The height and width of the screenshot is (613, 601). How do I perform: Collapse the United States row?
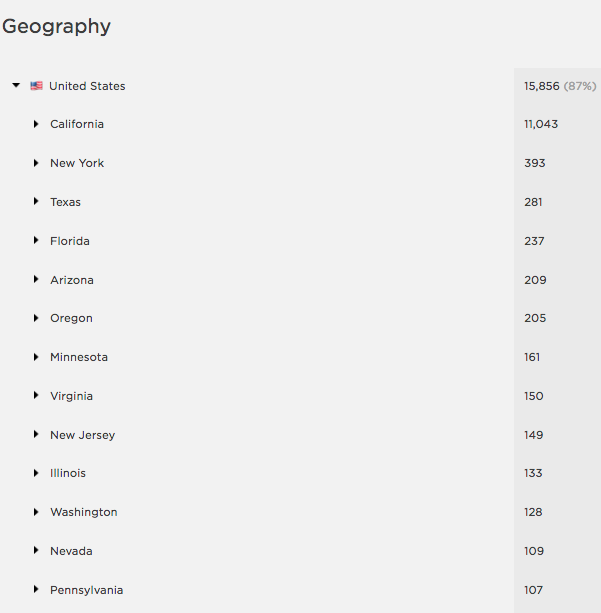pyautogui.click(x=16, y=86)
